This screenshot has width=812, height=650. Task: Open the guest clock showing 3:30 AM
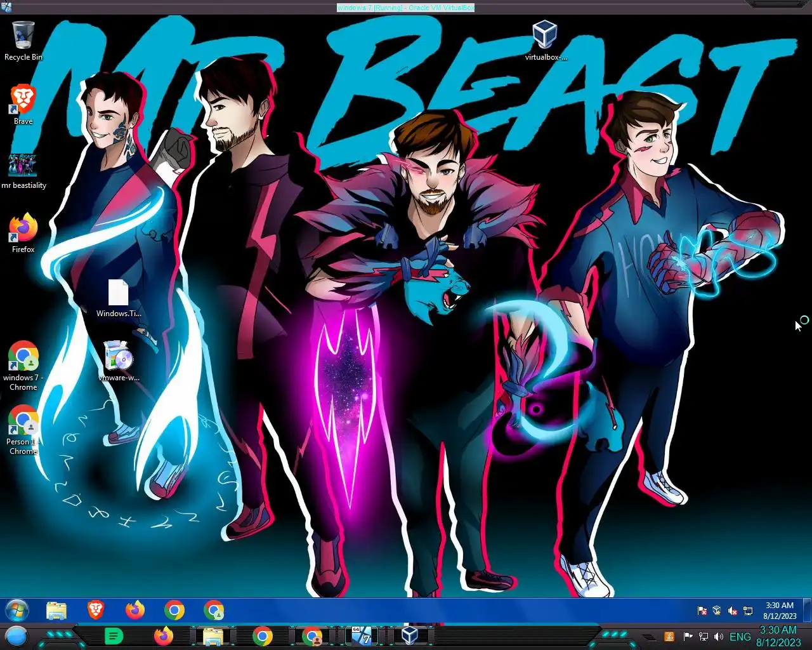(780, 611)
